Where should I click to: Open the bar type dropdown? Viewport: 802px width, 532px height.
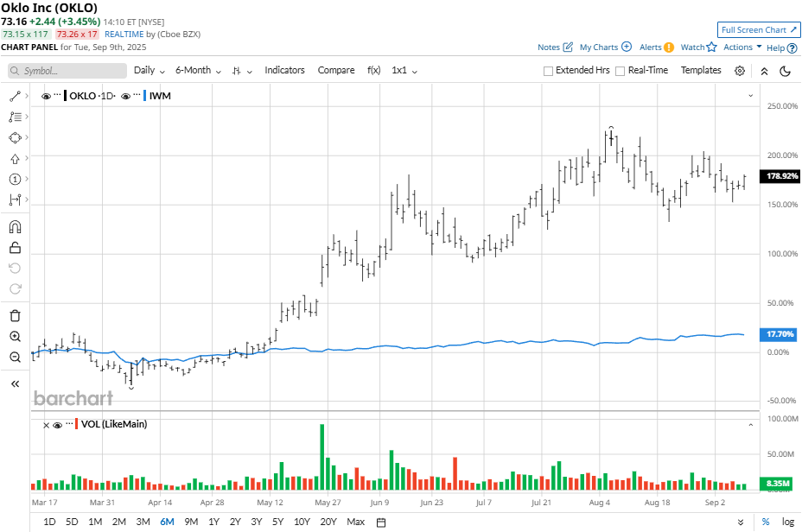242,71
